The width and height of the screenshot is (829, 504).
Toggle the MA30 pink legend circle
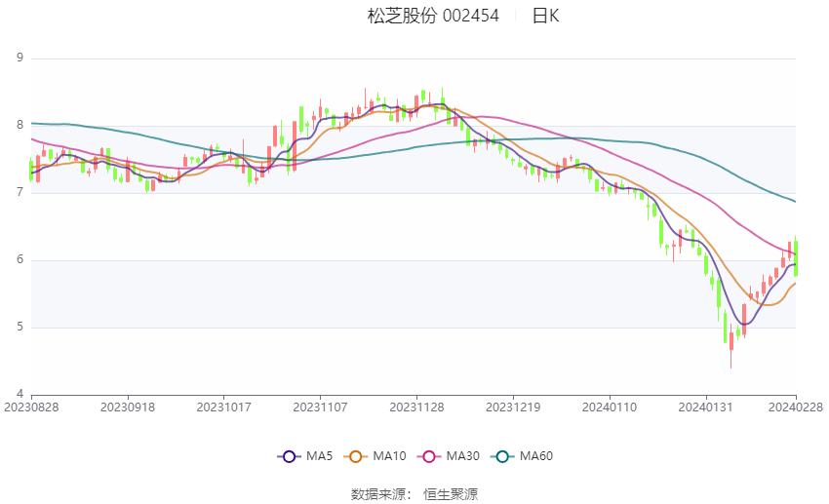point(429,456)
